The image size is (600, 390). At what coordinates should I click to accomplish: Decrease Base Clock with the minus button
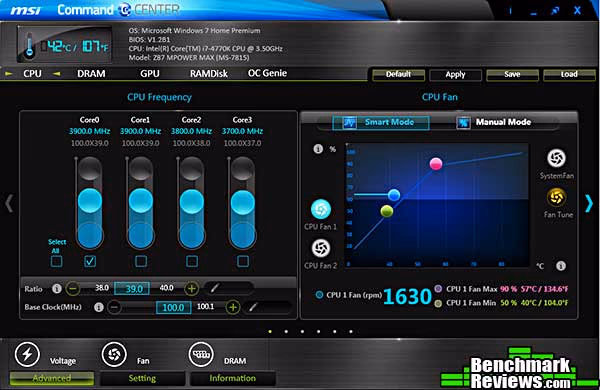pos(114,307)
